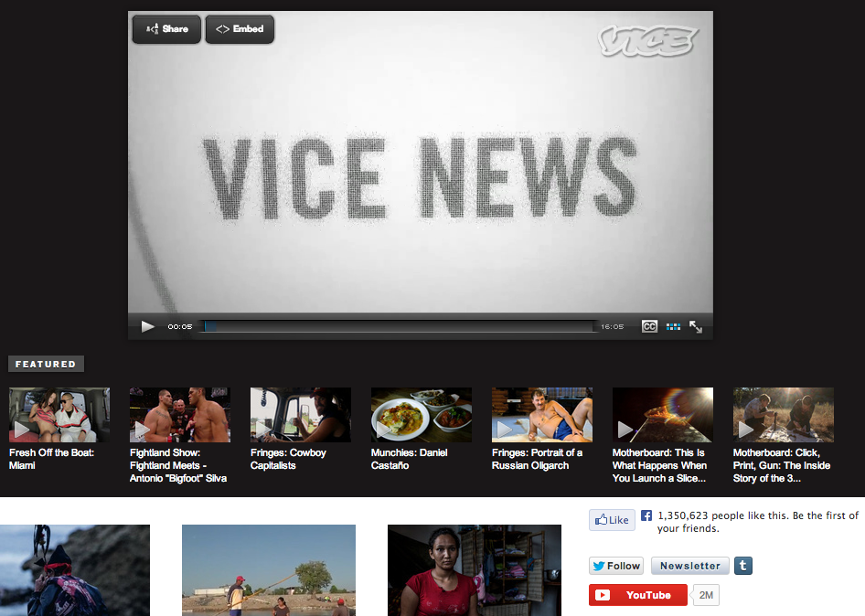The height and width of the screenshot is (616, 865).
Task: Click the 2M YouTube subscriber count
Action: (x=706, y=595)
